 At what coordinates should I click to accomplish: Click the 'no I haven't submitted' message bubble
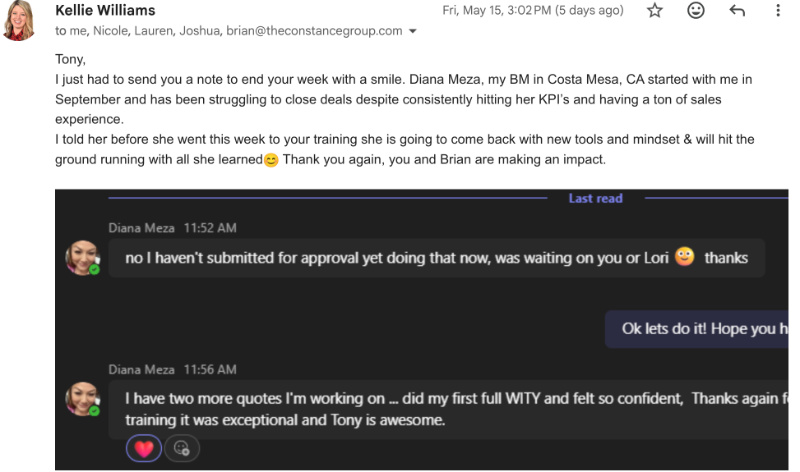pos(437,258)
